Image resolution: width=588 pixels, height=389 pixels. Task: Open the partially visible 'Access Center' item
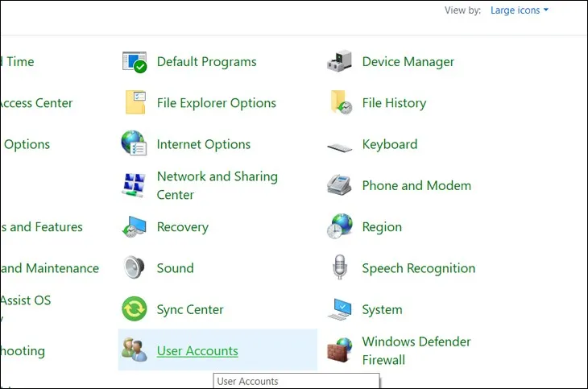pos(36,103)
